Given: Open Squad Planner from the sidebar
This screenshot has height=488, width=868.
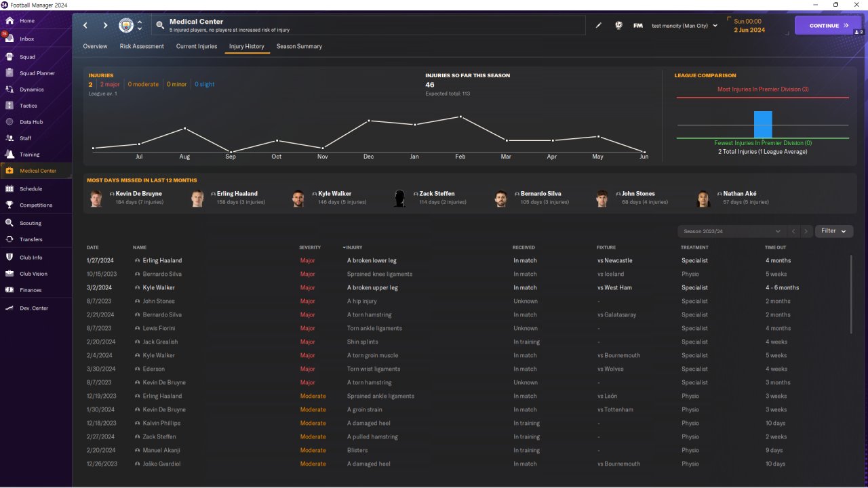Looking at the screenshot, I should coord(36,73).
